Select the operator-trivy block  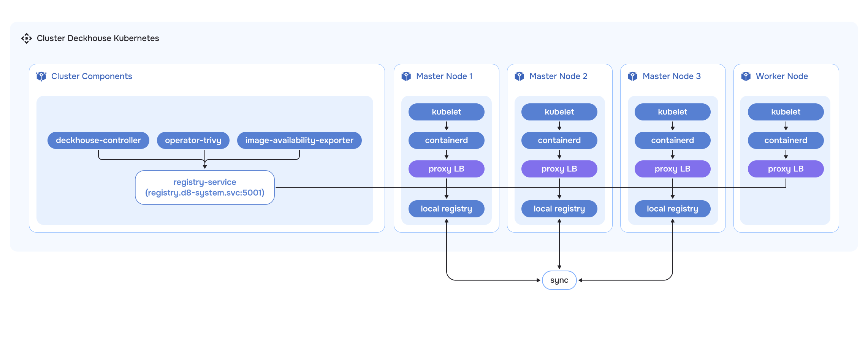[193, 141]
